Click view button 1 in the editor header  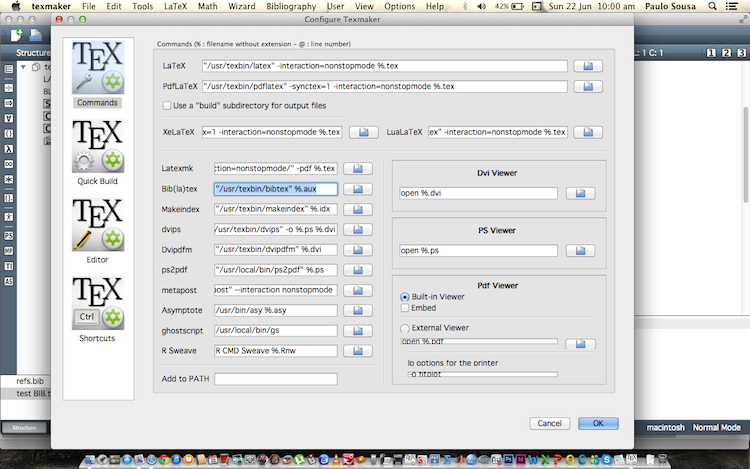click(x=711, y=53)
